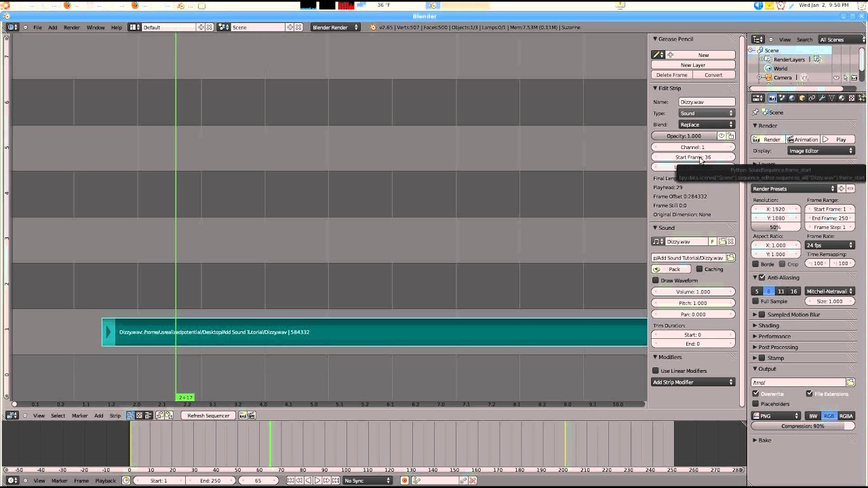
Task: Open the Object Data triangle tab icon
Action: [832, 98]
